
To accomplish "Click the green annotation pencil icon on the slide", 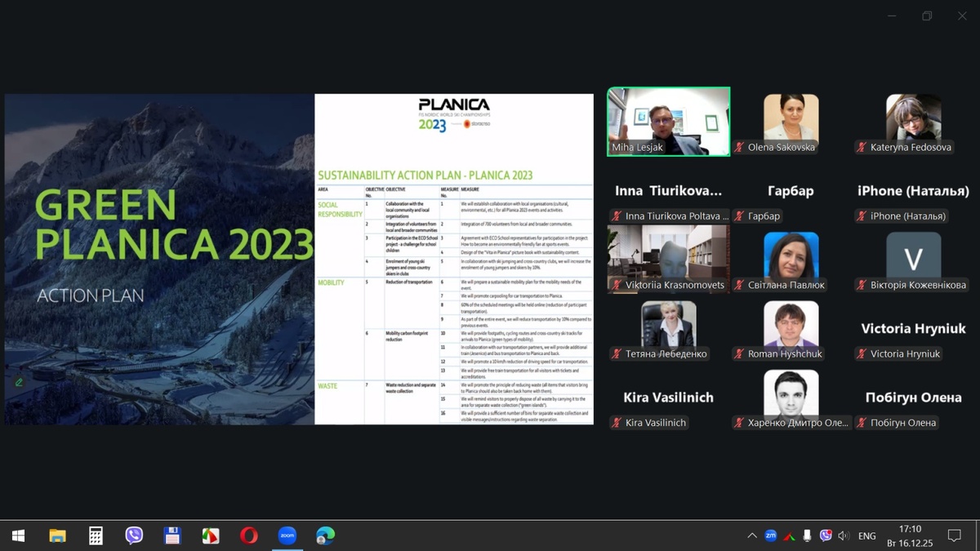I will point(19,382).
